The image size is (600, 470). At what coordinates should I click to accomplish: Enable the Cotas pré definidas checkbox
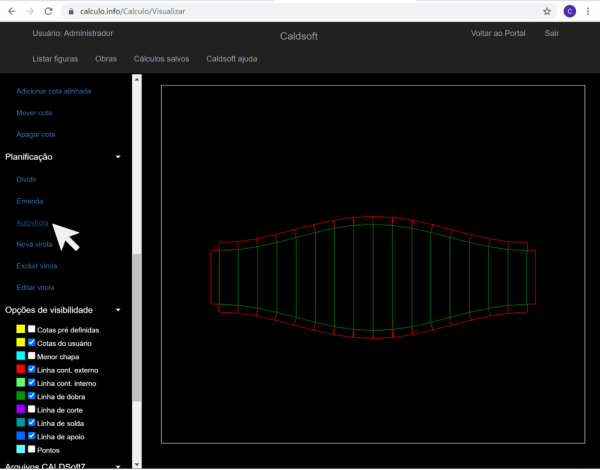pos(32,329)
